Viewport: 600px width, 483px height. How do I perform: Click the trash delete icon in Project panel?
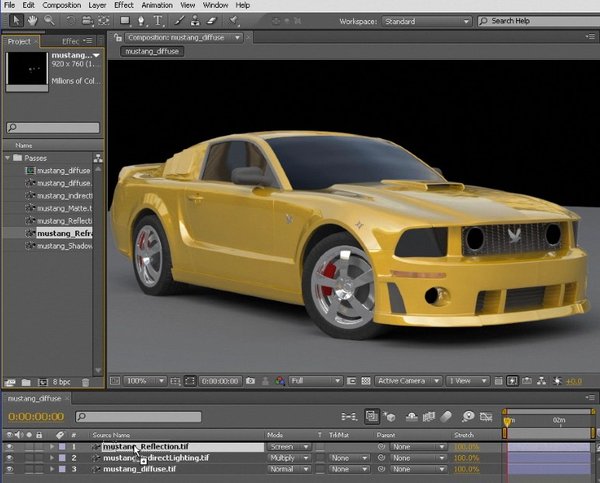[x=85, y=382]
